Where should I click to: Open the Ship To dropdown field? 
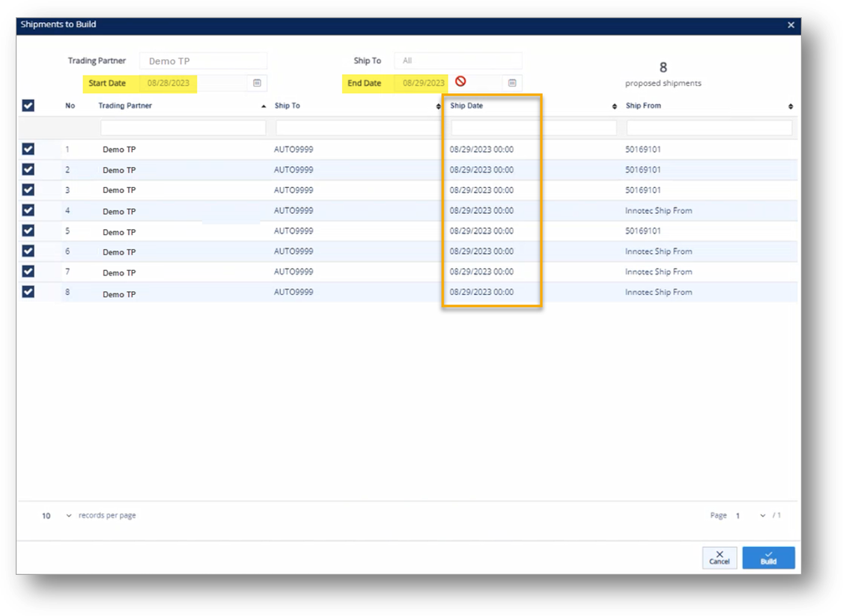click(x=457, y=61)
